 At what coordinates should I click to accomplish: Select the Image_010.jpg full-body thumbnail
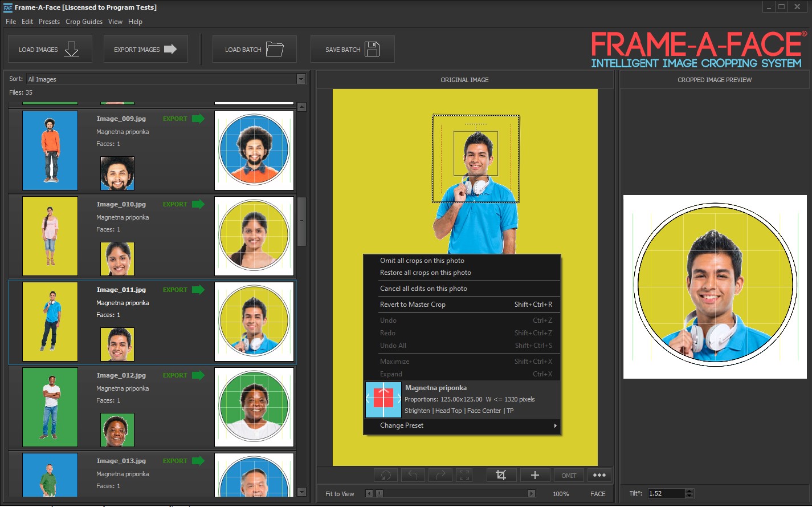pos(50,236)
